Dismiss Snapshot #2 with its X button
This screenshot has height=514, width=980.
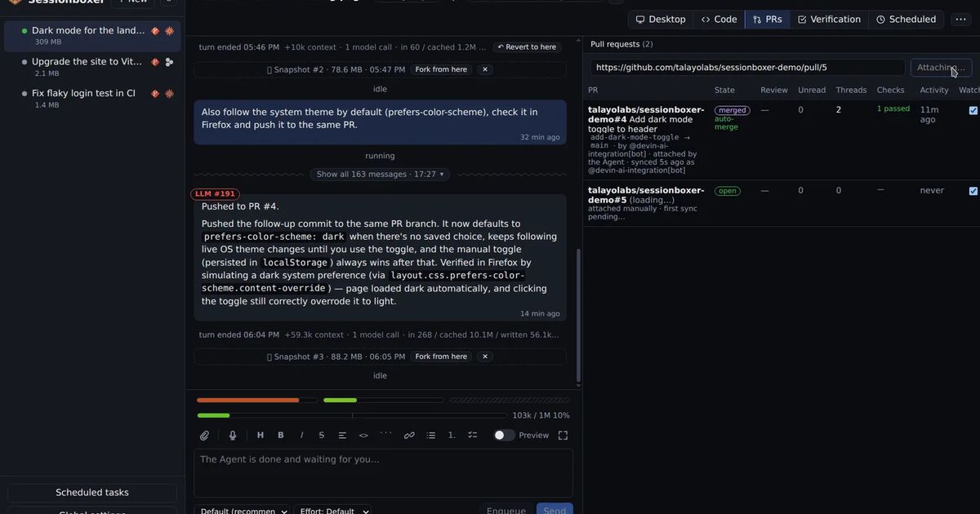484,70
